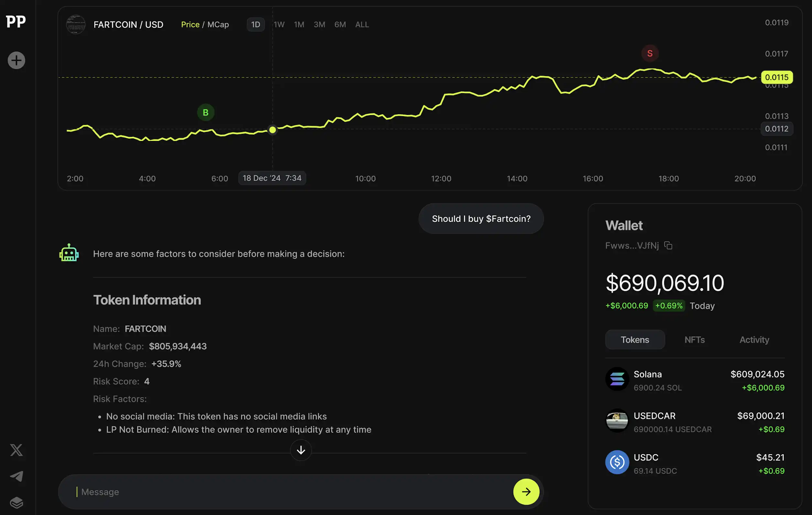The image size is (812, 515).
Task: Click the PP logo in the sidebar
Action: (x=16, y=22)
